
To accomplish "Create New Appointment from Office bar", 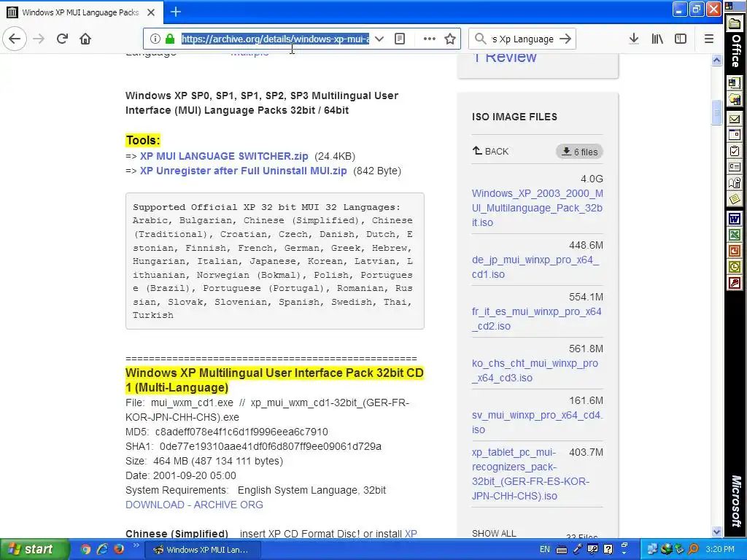I will pos(734,135).
